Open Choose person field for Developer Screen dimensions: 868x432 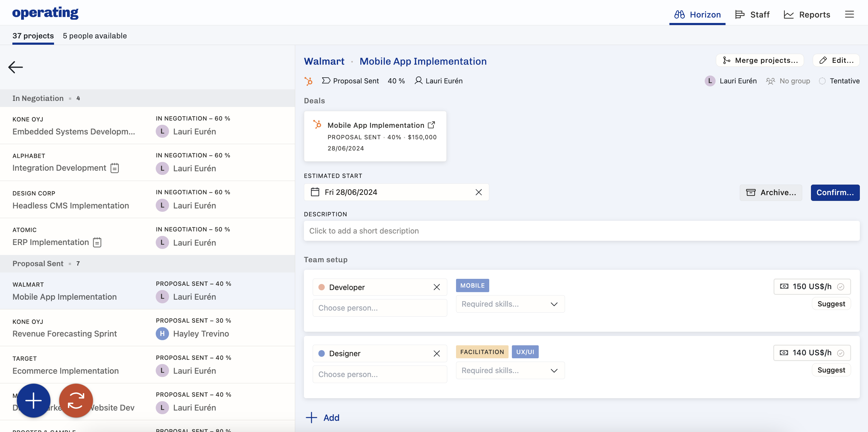coord(380,308)
